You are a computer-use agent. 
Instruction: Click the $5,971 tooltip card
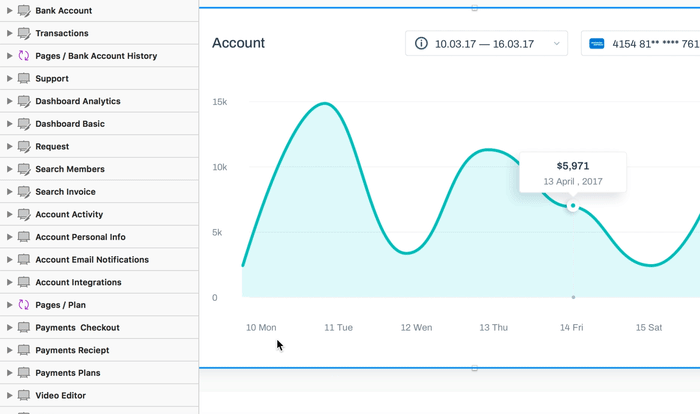pos(573,173)
